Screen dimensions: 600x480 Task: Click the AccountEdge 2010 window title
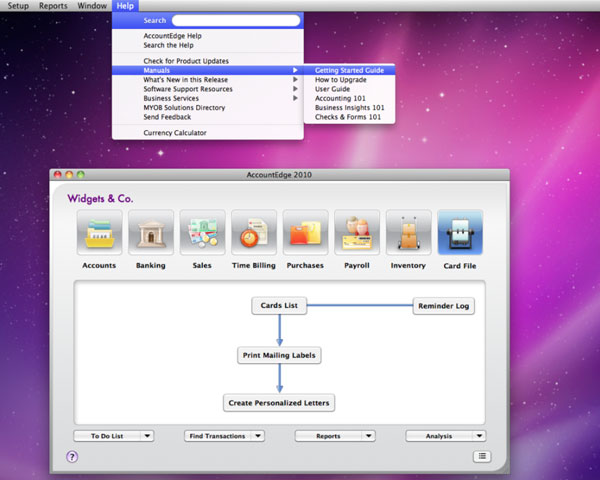(x=279, y=175)
